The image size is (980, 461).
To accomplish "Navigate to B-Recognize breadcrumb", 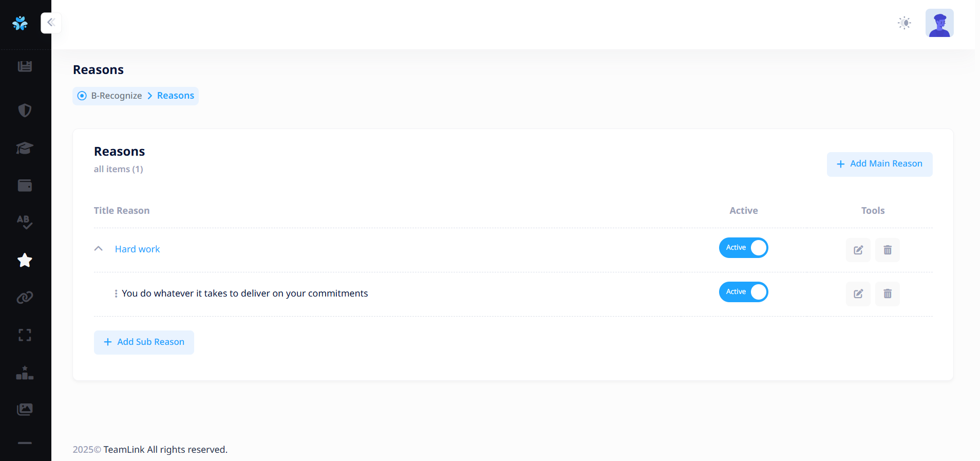I will (116, 96).
